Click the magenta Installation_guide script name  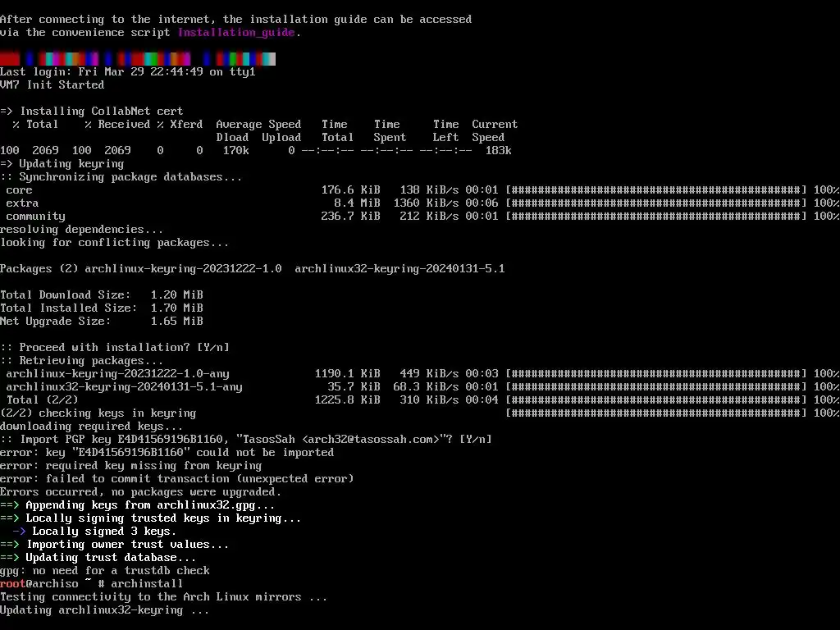pos(236,33)
